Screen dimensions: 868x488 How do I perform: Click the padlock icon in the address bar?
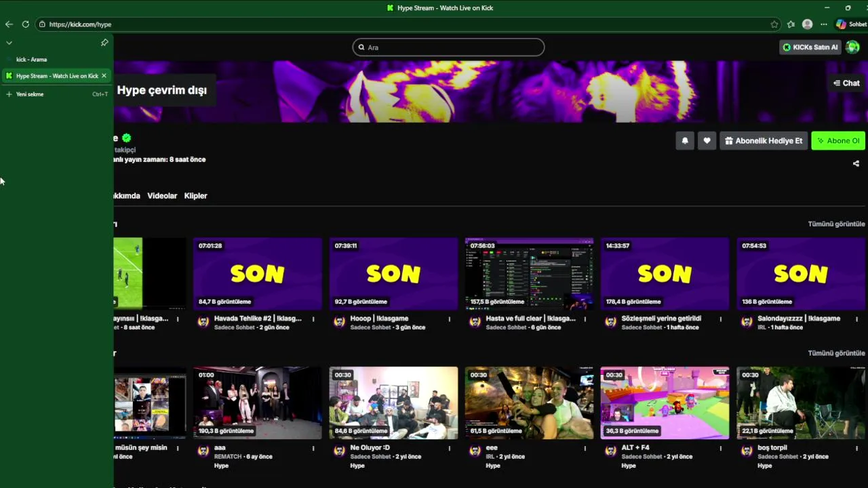pyautogui.click(x=42, y=24)
